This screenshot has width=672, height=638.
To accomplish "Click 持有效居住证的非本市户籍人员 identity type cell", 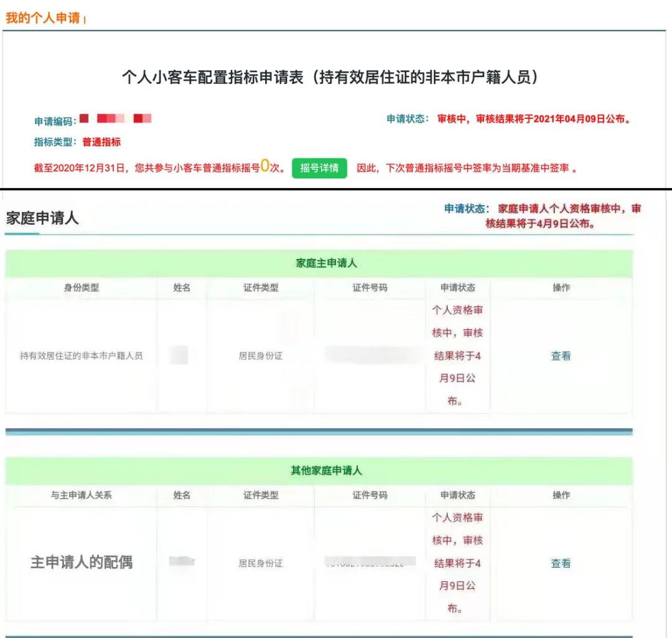I will coord(82,355).
